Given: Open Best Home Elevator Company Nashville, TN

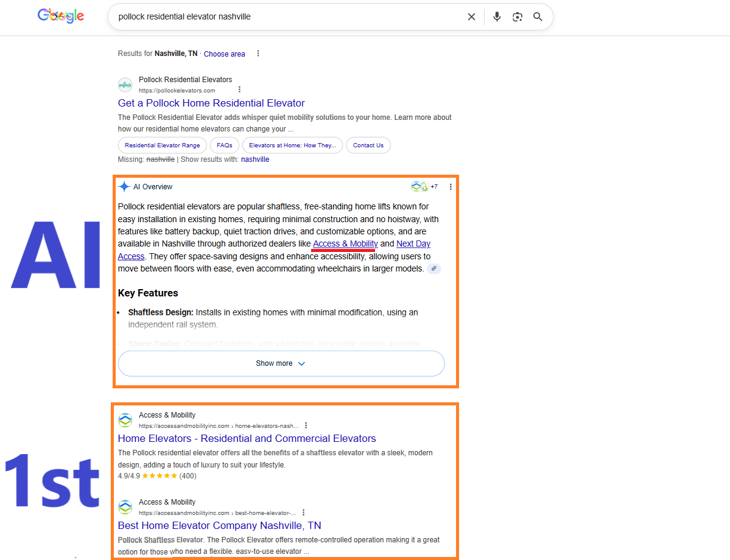Looking at the screenshot, I should point(219,525).
